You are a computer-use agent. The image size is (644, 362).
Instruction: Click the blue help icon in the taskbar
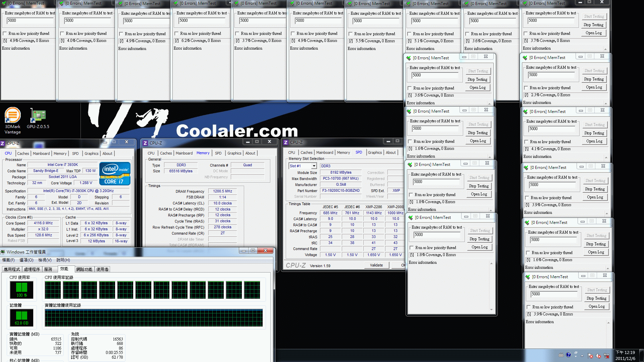click(x=568, y=355)
